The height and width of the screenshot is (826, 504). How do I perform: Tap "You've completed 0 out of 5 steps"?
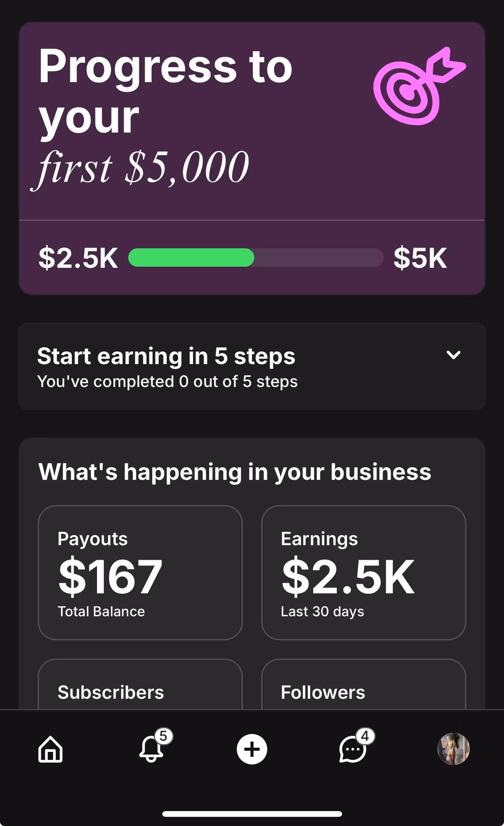[167, 382]
